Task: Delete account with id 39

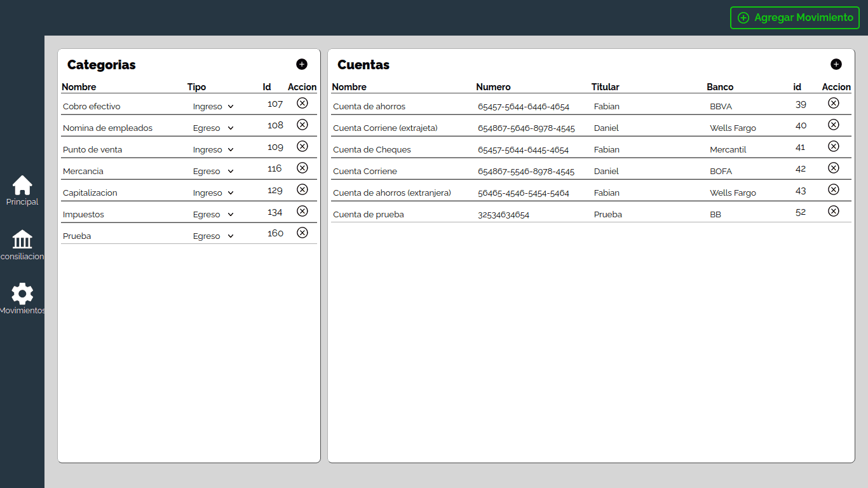Action: pos(834,103)
